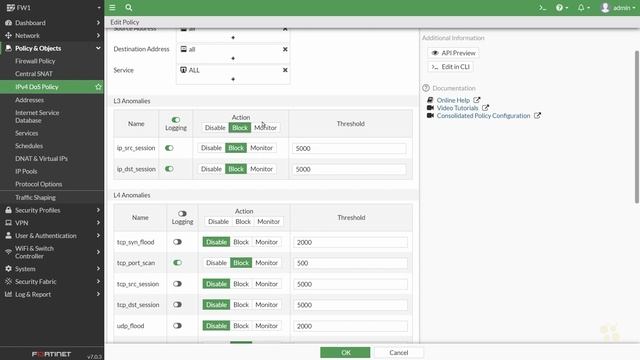Open the FW1 device dropdown
Viewport: 640px width, 360px height.
tap(52, 8)
